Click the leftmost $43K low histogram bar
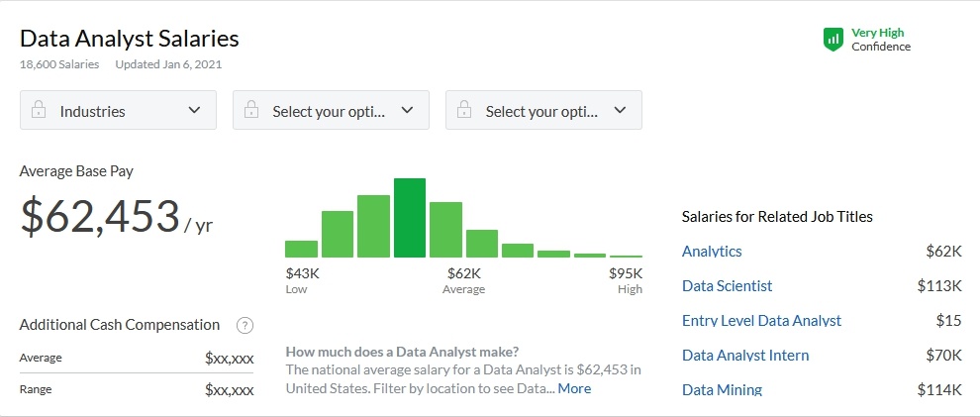 coord(301,249)
